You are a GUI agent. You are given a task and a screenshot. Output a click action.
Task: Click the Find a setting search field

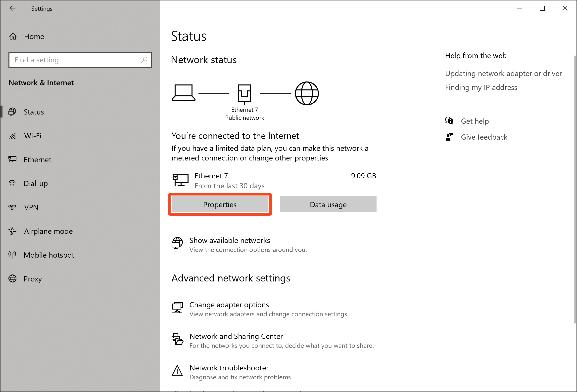pos(80,60)
